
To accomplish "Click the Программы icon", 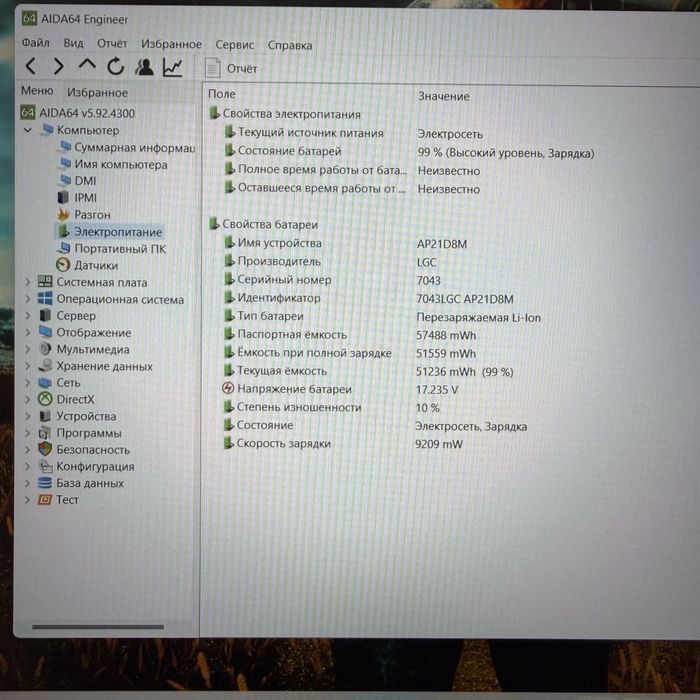I will (45, 432).
